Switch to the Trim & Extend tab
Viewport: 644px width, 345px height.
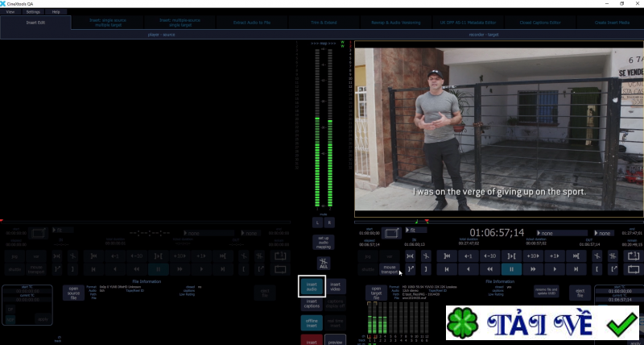[x=324, y=23]
